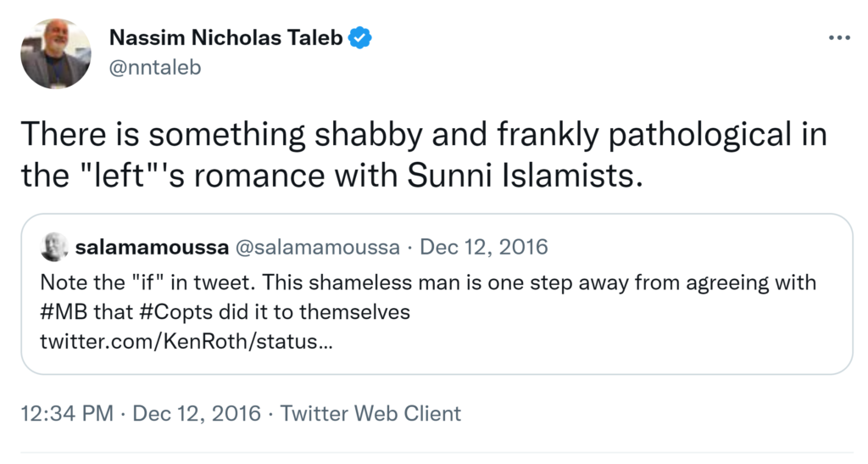Image resolution: width=868 pixels, height=464 pixels.
Task: Click salamamoussa's small avatar in quoted tweet
Action: click(x=55, y=247)
